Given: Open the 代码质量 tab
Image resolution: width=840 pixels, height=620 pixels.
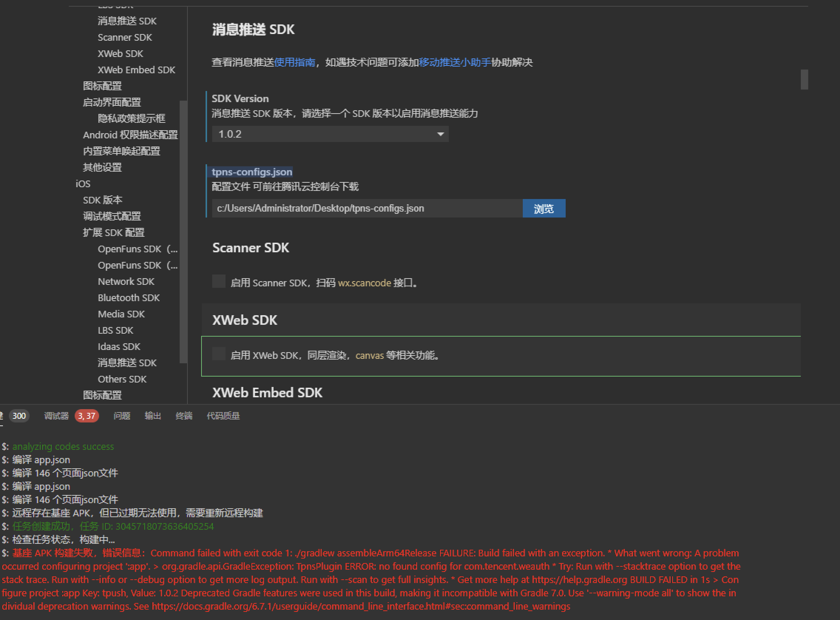Looking at the screenshot, I should click(223, 416).
